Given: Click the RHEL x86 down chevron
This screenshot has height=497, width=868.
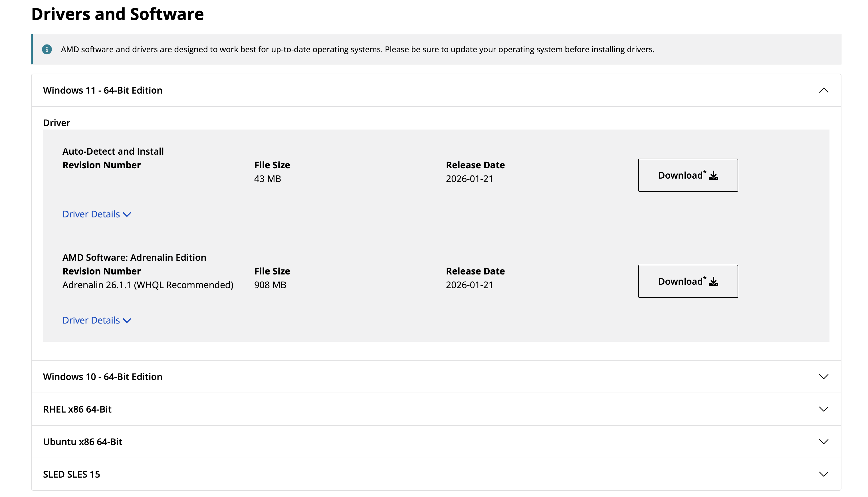Looking at the screenshot, I should click(823, 409).
